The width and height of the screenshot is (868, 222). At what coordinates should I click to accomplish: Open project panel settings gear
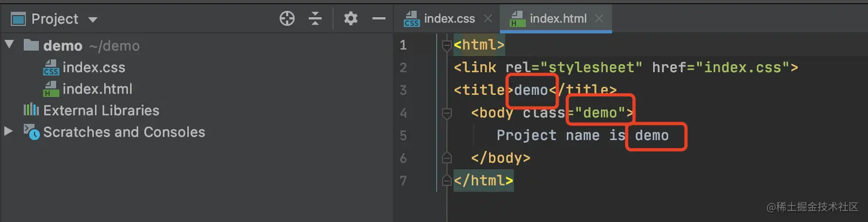(351, 19)
